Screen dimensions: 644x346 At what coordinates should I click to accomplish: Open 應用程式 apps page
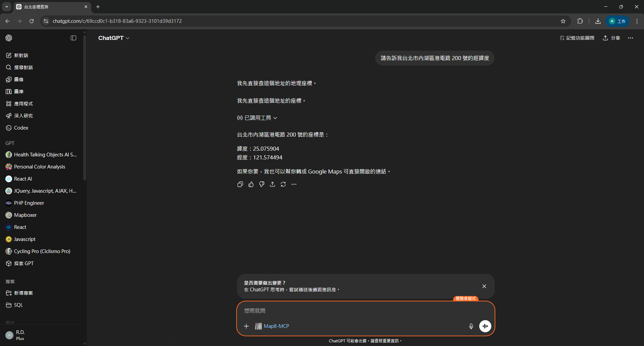[41, 104]
